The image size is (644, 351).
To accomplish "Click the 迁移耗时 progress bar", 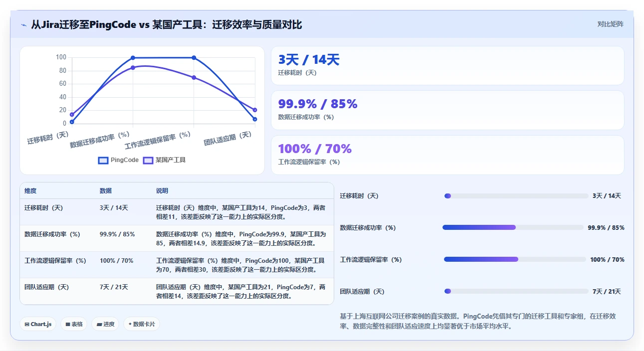I will (516, 196).
